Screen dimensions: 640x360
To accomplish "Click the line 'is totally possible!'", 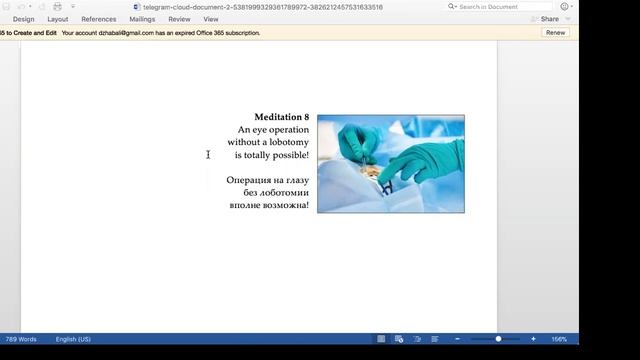I will pyautogui.click(x=271, y=155).
